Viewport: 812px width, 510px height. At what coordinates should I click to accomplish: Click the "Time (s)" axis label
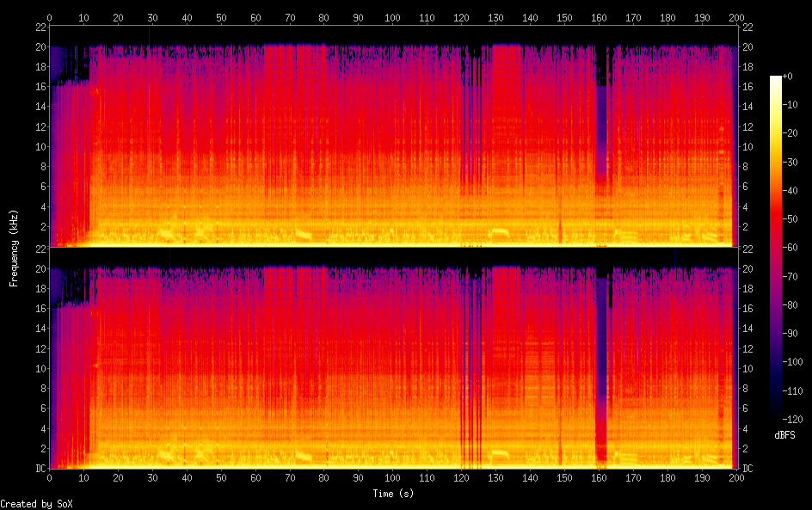391,494
